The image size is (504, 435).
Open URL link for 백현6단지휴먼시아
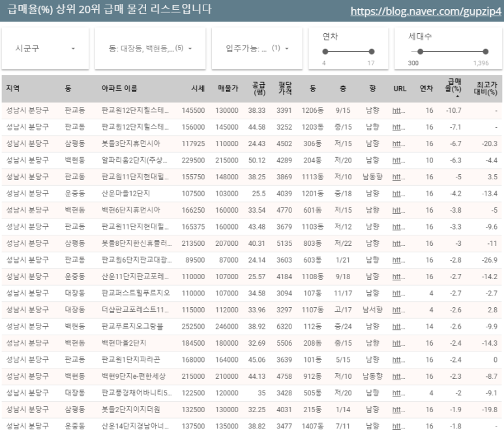click(398, 210)
